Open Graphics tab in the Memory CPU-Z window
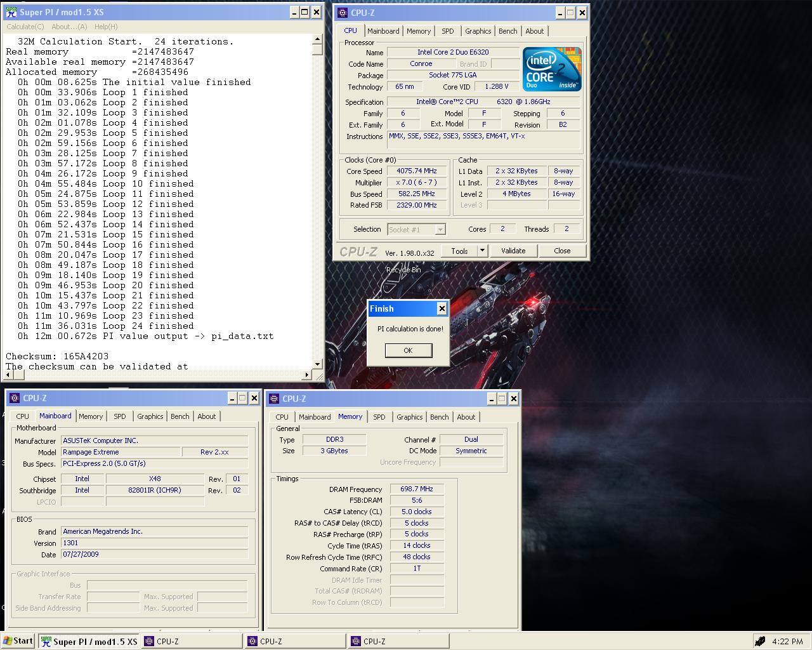812x650 pixels. click(x=409, y=417)
